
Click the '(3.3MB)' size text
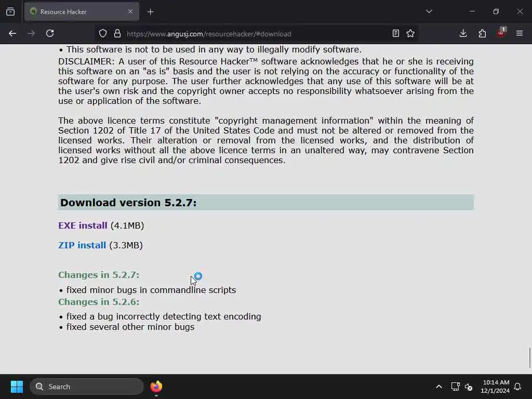(x=126, y=245)
